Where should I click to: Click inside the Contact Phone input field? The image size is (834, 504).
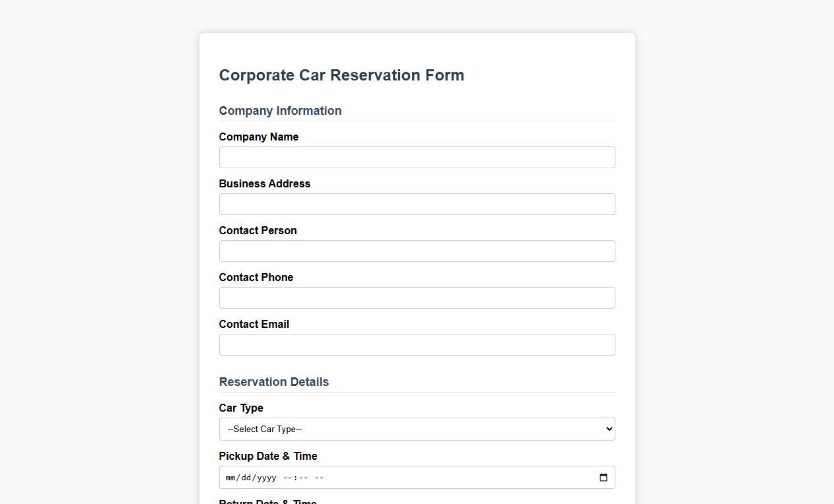[417, 298]
